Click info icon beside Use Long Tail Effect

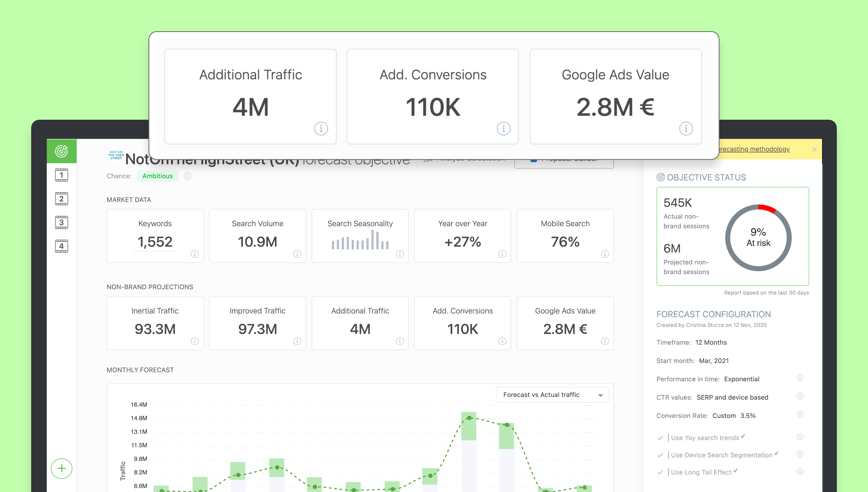tap(800, 471)
